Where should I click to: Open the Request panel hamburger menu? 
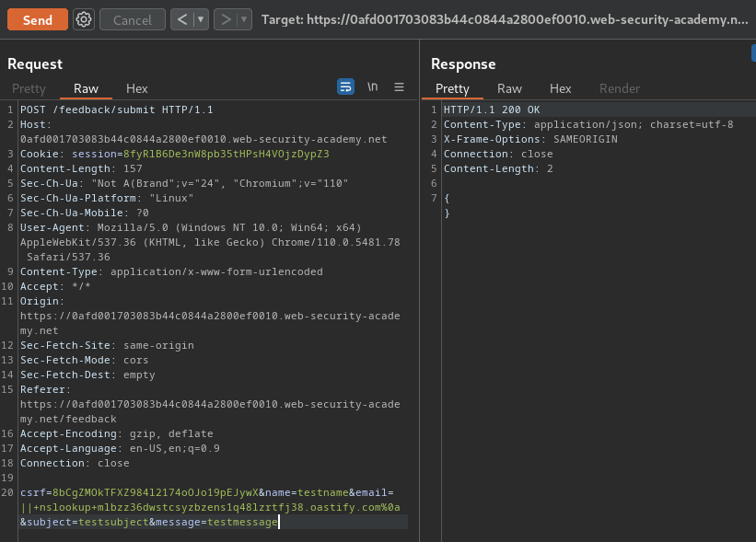pyautogui.click(x=400, y=86)
